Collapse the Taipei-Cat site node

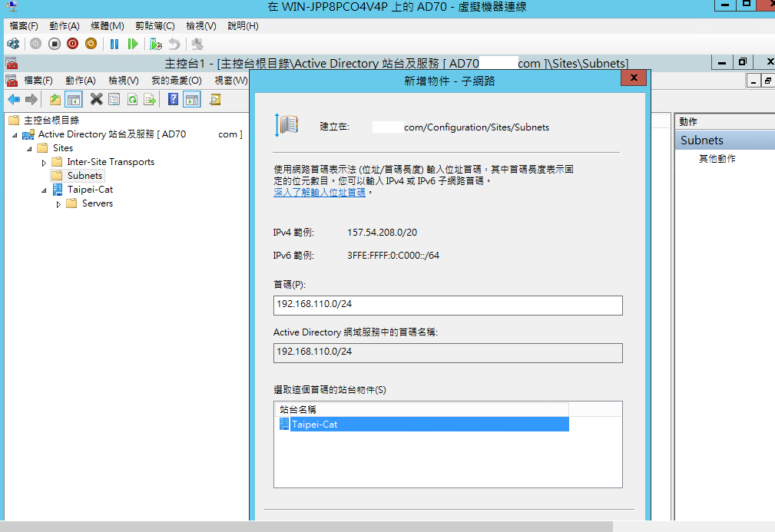click(x=44, y=190)
